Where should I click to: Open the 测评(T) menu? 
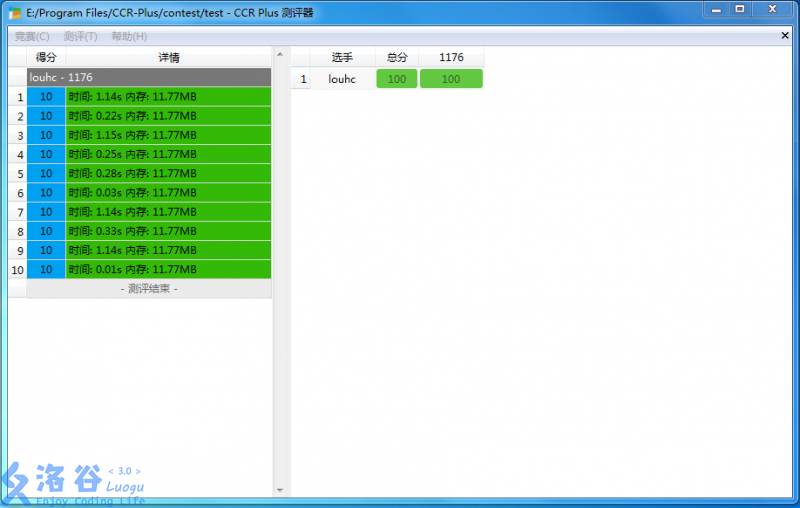tap(81, 36)
